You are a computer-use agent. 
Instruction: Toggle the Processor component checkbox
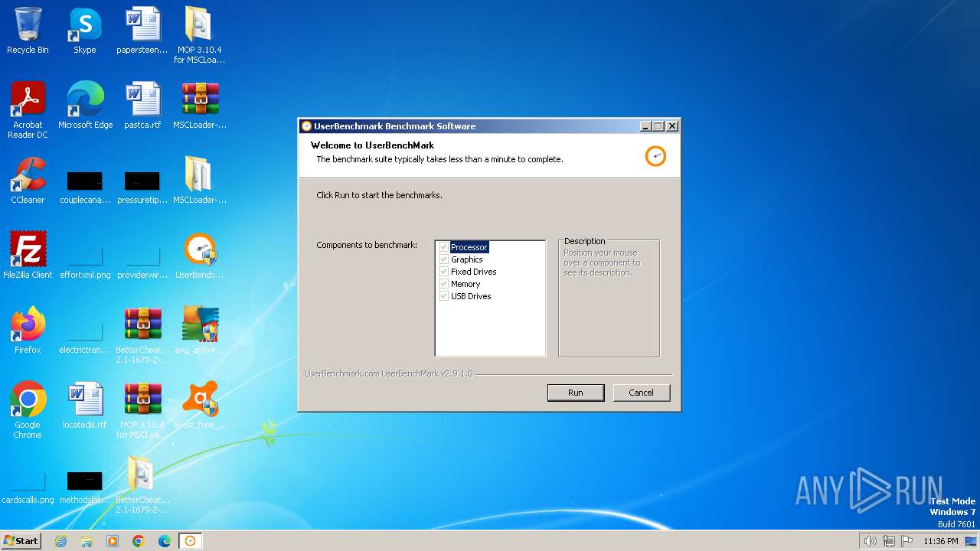(443, 247)
